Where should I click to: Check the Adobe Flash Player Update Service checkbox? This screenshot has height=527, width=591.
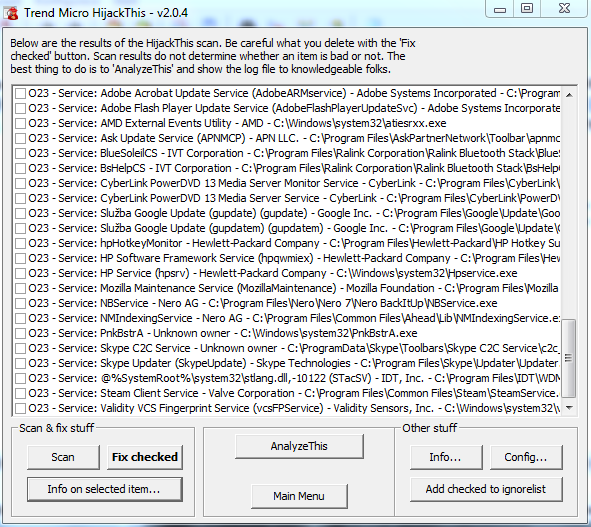click(20, 109)
